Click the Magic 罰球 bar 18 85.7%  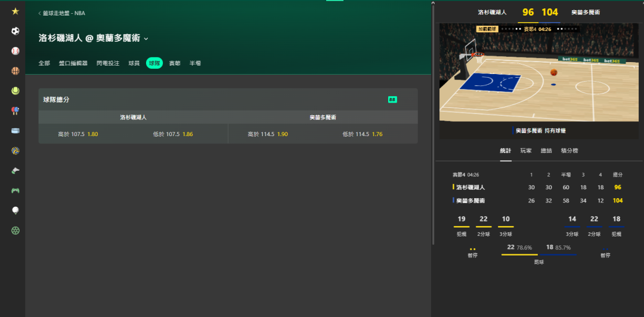[x=558, y=249]
